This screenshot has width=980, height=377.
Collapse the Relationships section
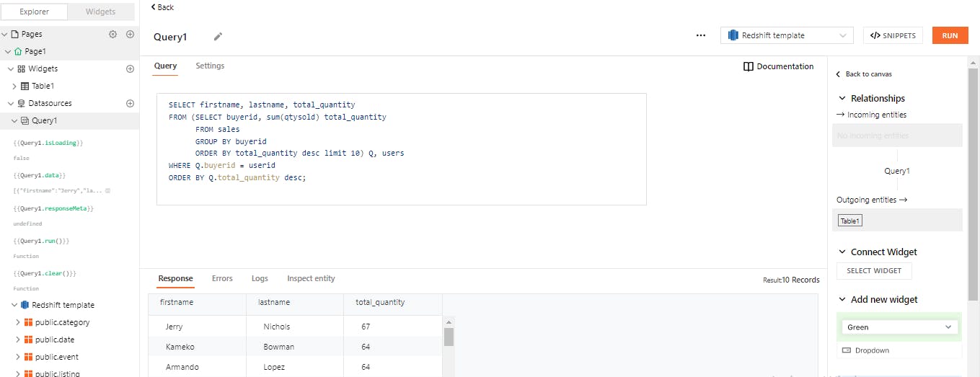click(x=842, y=99)
